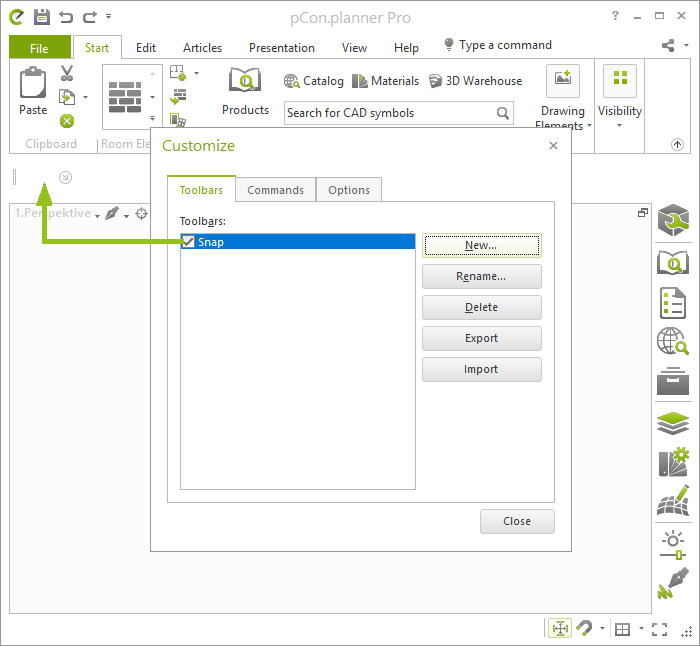Viewport: 700px width, 646px height.
Task: Open the online Catalog
Action: click(314, 81)
